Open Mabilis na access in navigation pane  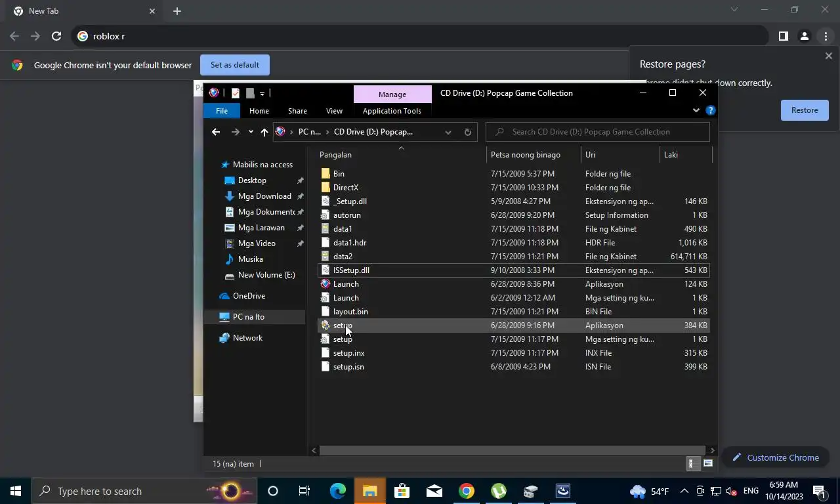click(x=262, y=165)
